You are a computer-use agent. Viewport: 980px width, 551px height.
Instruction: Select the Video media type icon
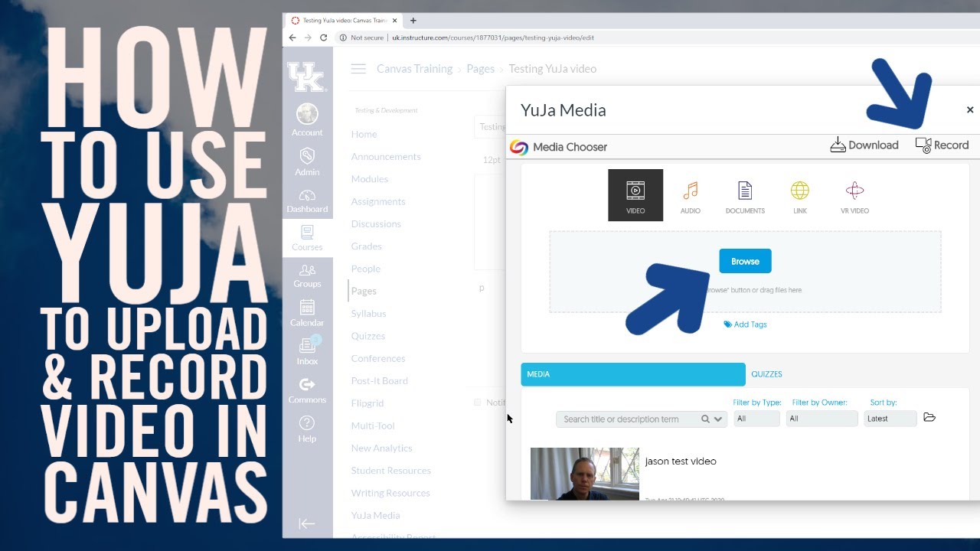(635, 195)
